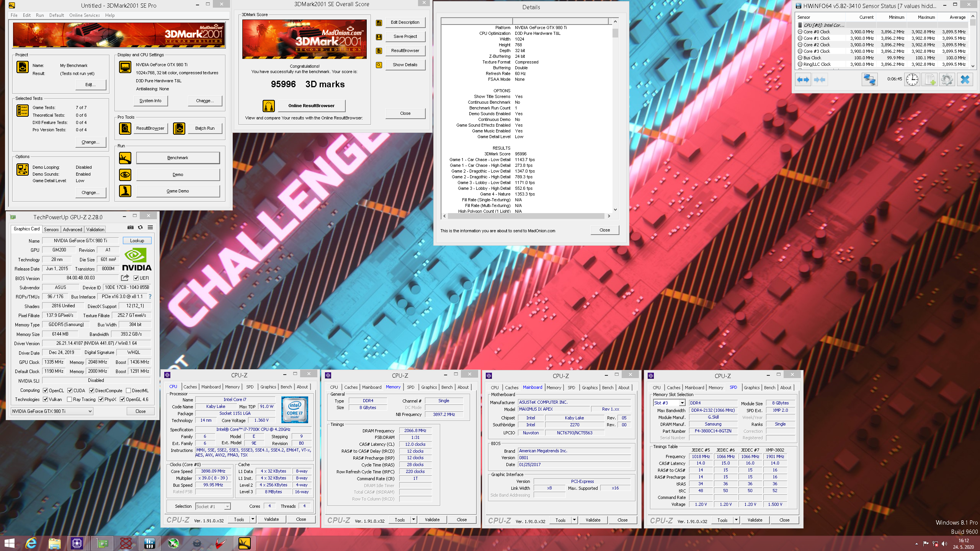The image size is (980, 551).
Task: Click the Details window horizontal scrollbar
Action: [x=526, y=216]
